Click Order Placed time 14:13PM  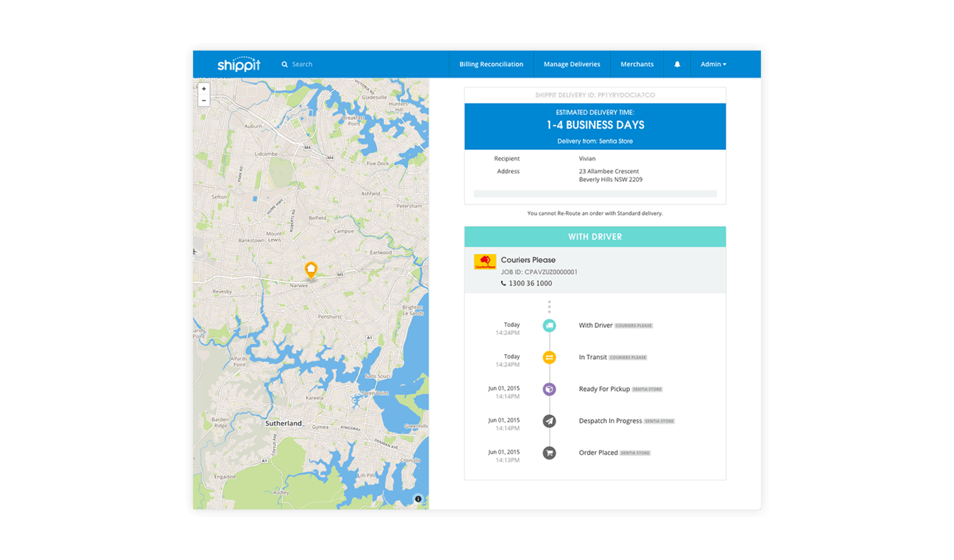coord(507,461)
